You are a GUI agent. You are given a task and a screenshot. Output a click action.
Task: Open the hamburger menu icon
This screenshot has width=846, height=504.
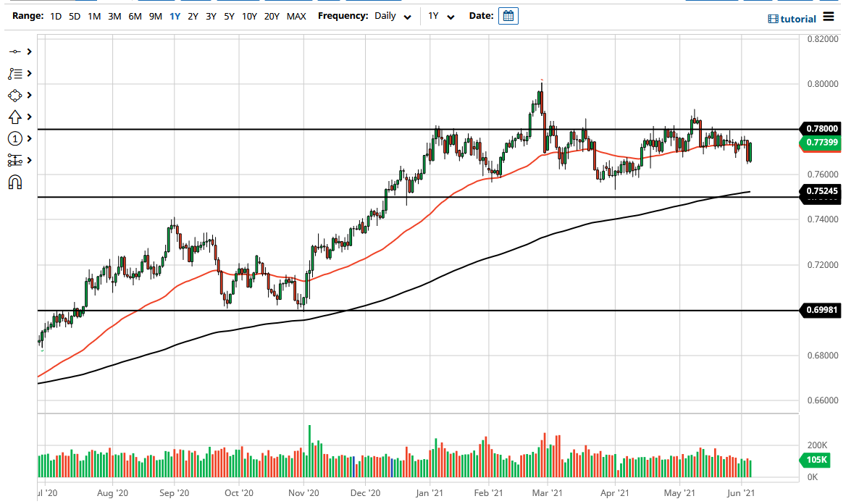829,17
